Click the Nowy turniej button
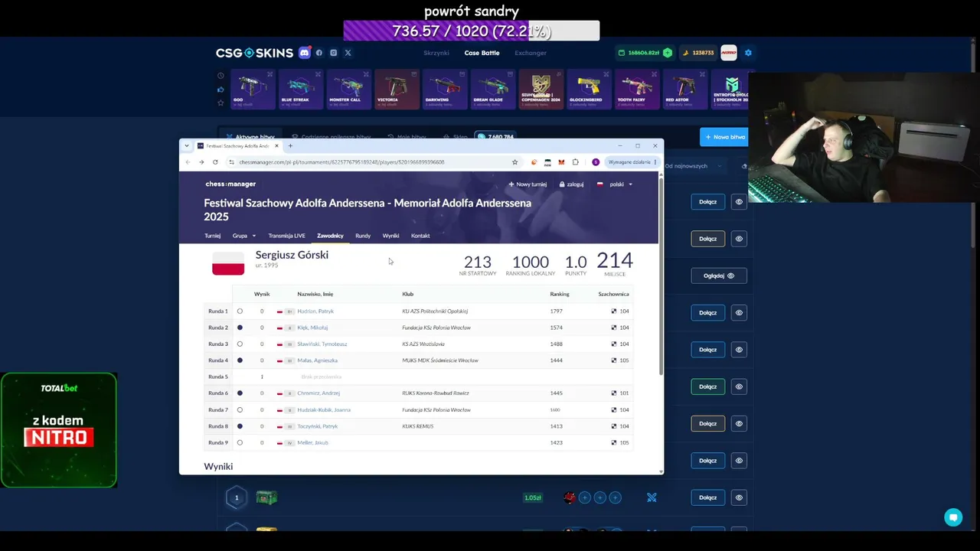Screen dimensions: 980x551 click(528, 184)
